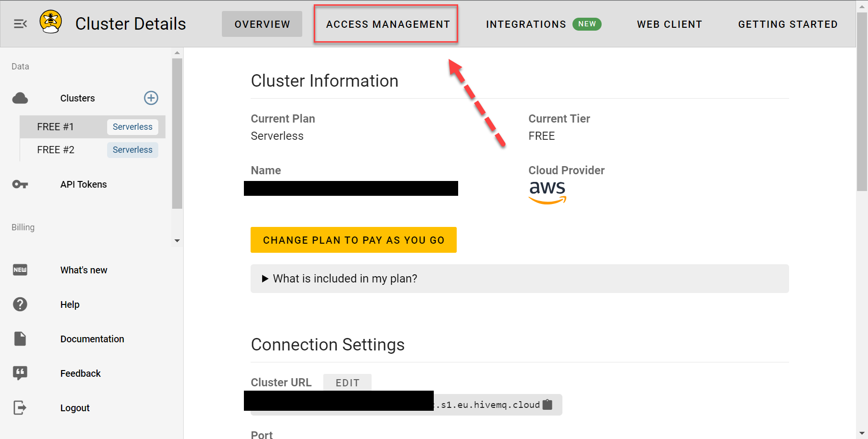The image size is (868, 439).
Task: Click the main page vertical scrollbar
Action: 862,101
